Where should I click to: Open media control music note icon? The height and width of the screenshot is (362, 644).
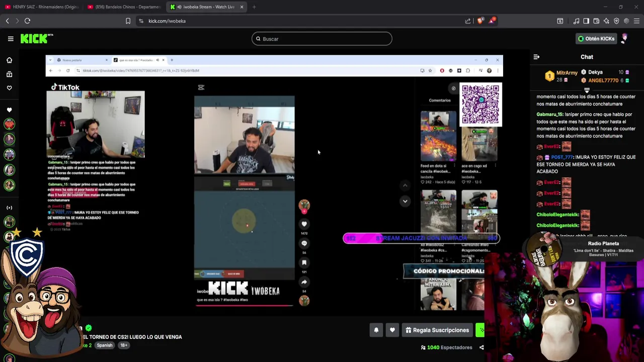click(x=576, y=21)
